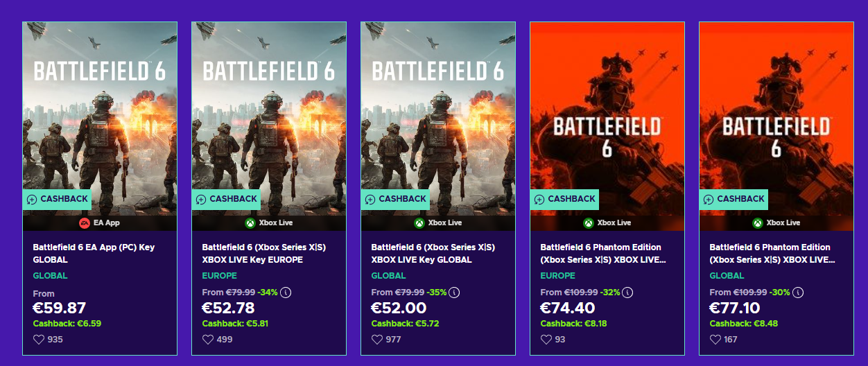
Task: Click heart icon on Battlefield 6 EA App card
Action: (39, 340)
